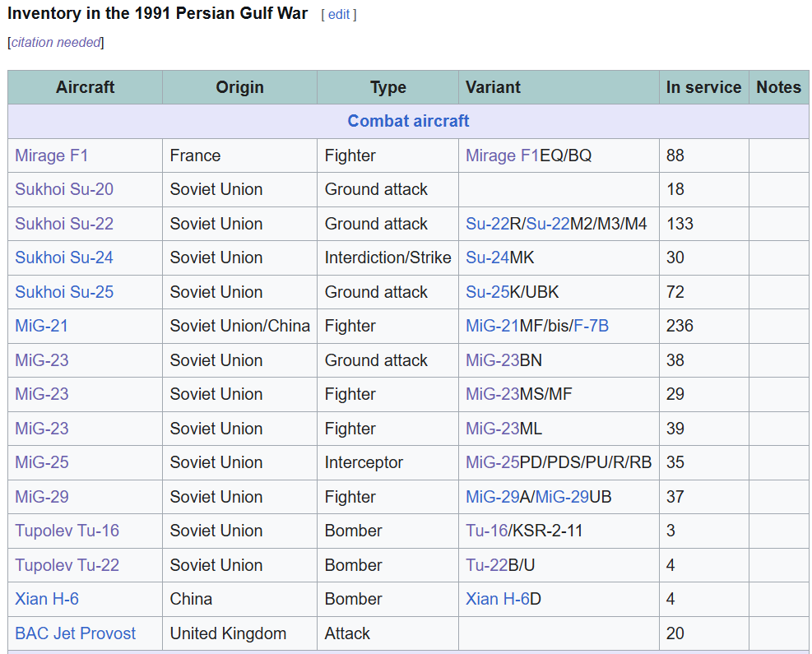Open Sukhoi Su-20 aircraft link
Image resolution: width=812 pixels, height=654 pixels.
tap(64, 189)
